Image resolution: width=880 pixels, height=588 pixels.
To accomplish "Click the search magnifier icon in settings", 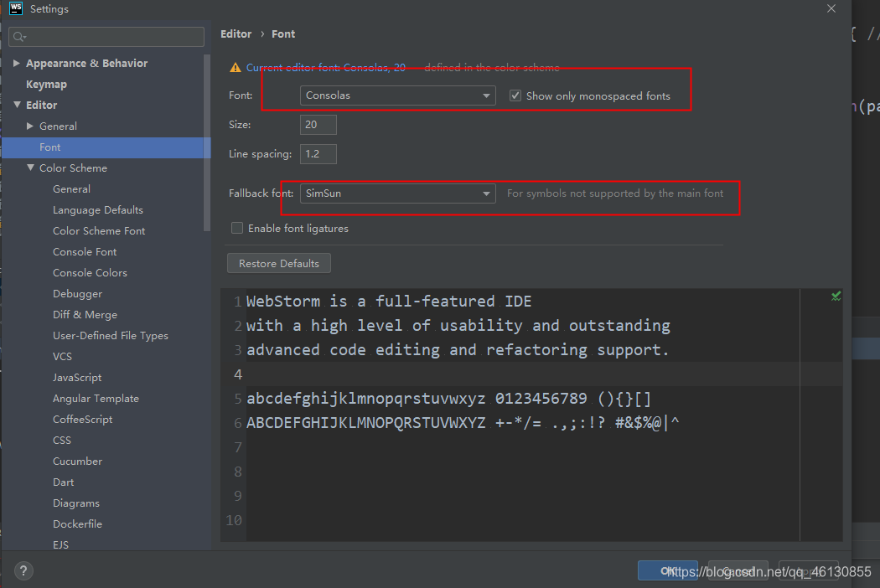I will 19,37.
